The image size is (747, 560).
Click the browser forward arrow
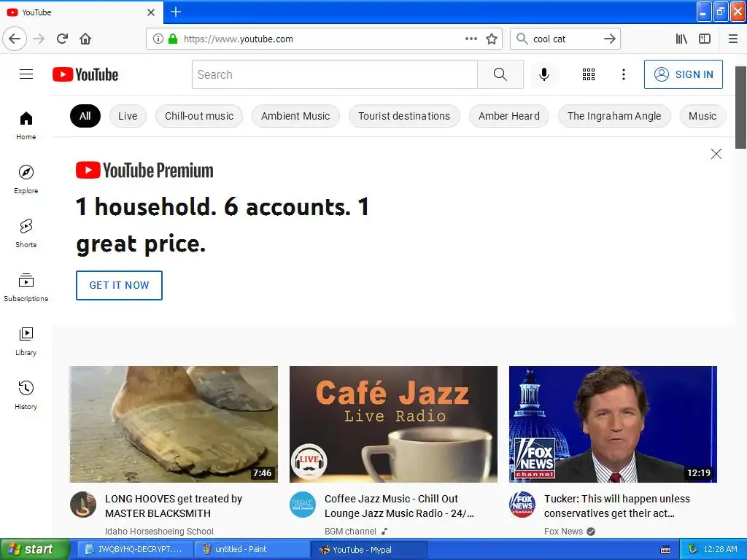pyautogui.click(x=39, y=39)
